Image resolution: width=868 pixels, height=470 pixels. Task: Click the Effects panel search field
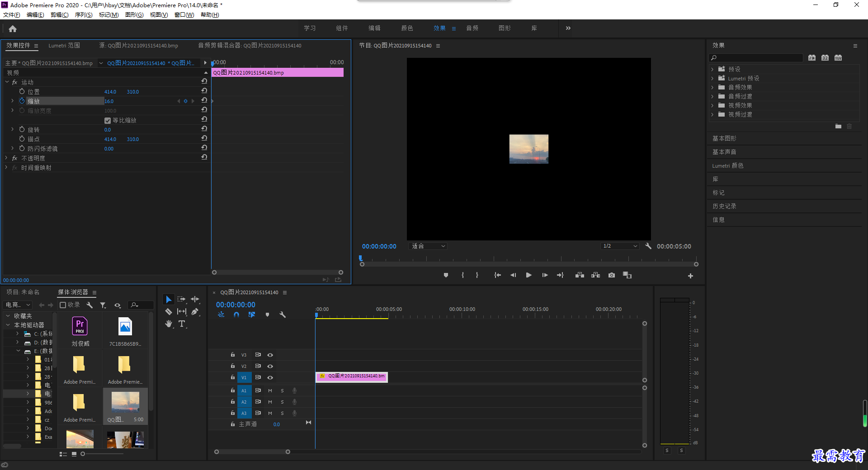click(756, 57)
